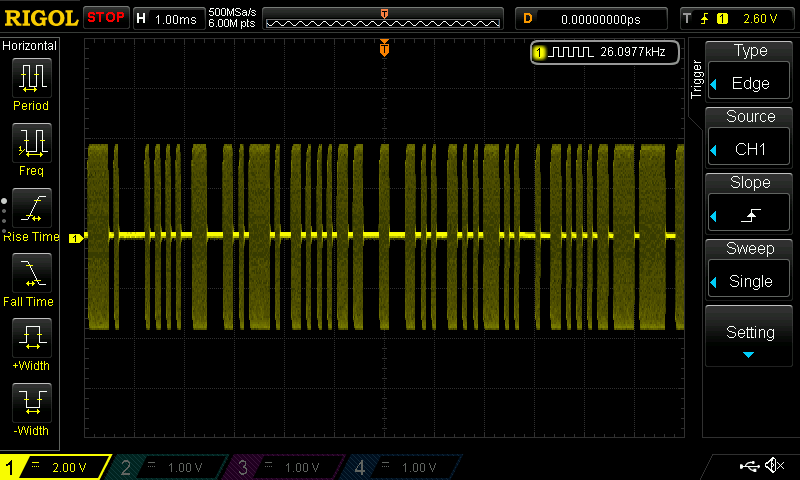Click the Horizontal measurement menu header
Image resolution: width=800 pixels, height=480 pixels.
[30, 45]
